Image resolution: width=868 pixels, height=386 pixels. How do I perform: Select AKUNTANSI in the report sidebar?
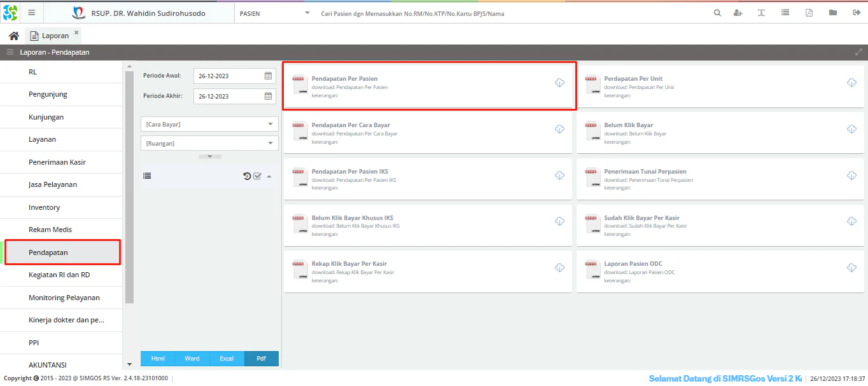(x=61, y=363)
